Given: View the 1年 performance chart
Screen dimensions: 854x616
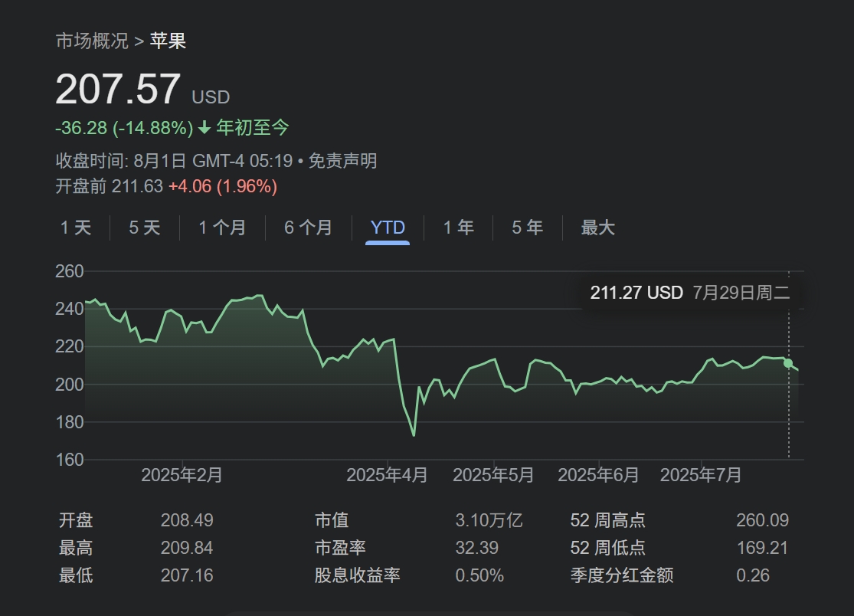Looking at the screenshot, I should [457, 228].
